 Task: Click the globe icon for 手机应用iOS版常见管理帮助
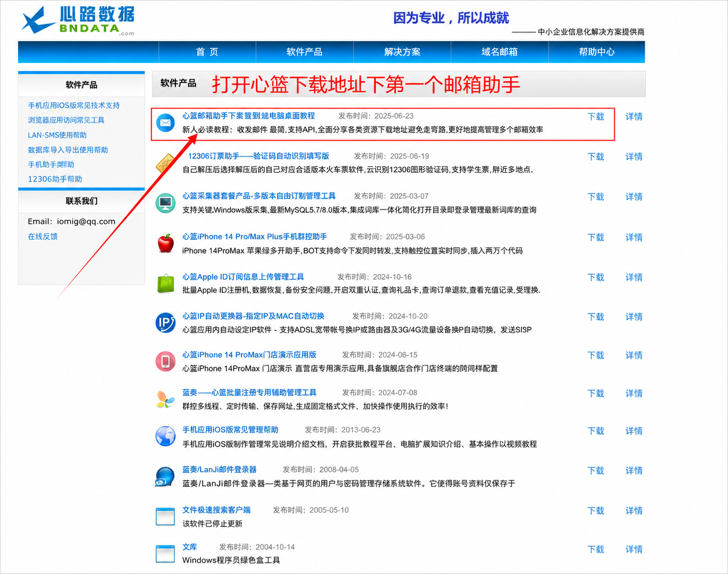[166, 436]
